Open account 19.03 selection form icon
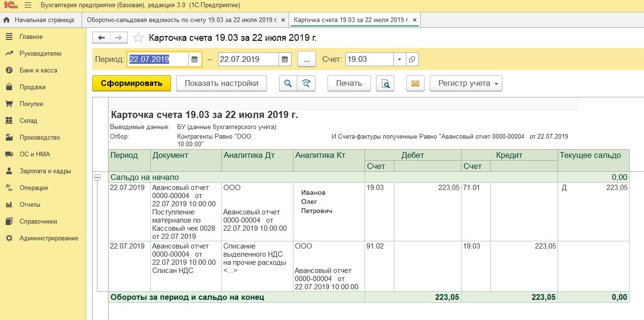Viewport: 644px width, 320px height. 412,59
